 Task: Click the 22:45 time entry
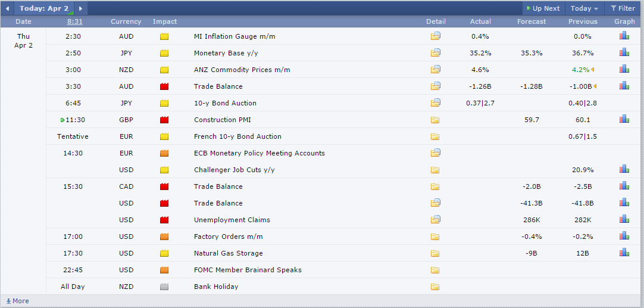(x=73, y=270)
